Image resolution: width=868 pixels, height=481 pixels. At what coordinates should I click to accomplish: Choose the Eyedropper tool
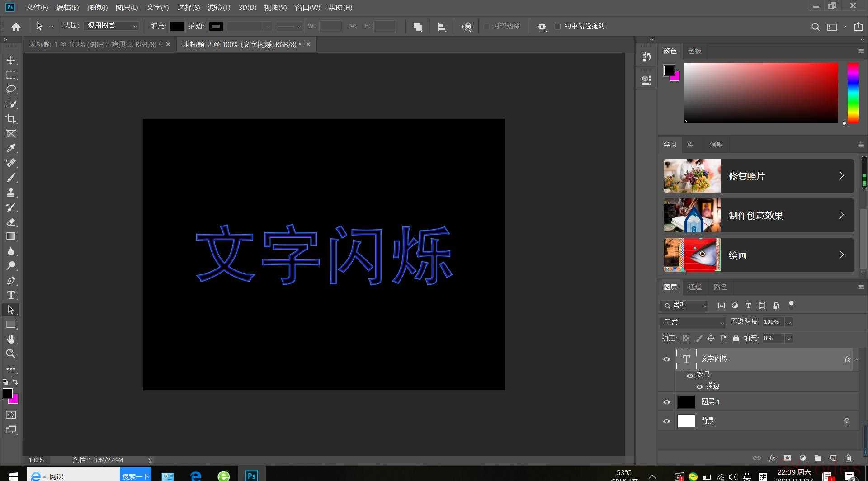[11, 148]
